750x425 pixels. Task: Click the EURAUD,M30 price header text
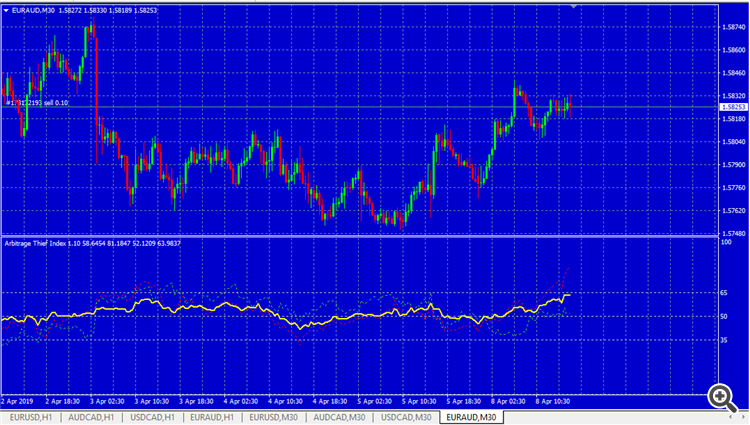tap(84, 10)
